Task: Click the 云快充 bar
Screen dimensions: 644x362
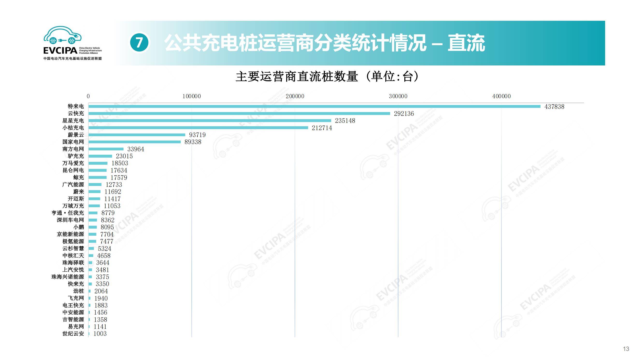Action: coord(239,114)
